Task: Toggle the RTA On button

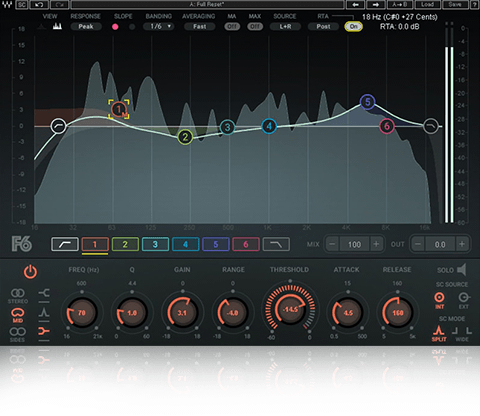Action: coord(354,27)
